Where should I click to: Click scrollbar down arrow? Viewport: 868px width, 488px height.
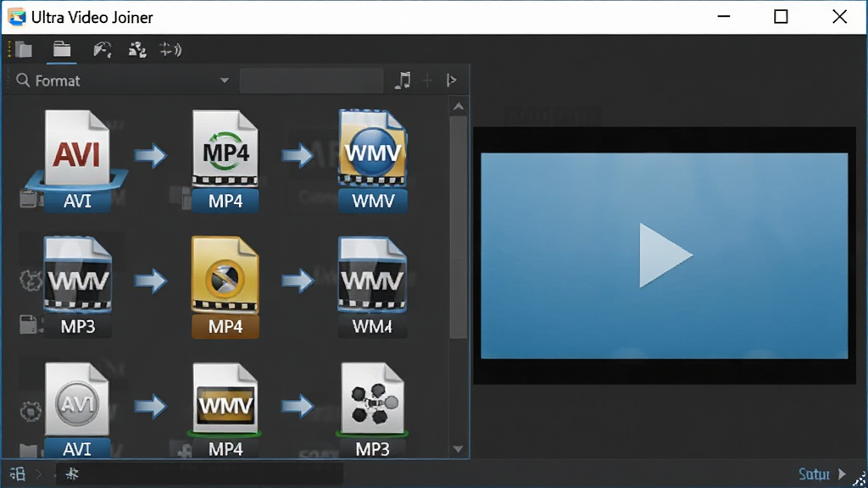pos(458,449)
